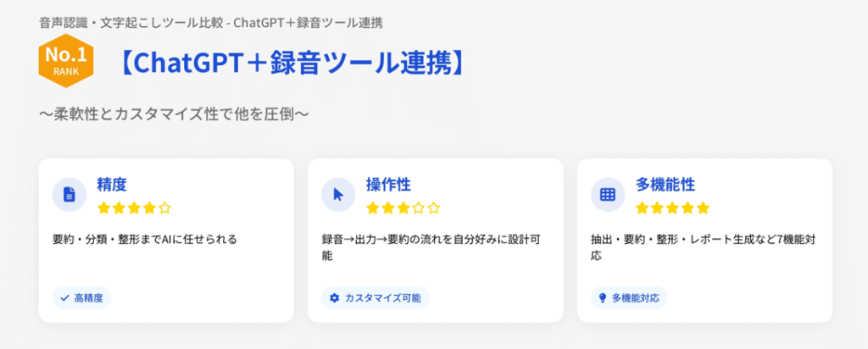Click the 操作性 star rating row
The height and width of the screenshot is (349, 868).
[403, 208]
